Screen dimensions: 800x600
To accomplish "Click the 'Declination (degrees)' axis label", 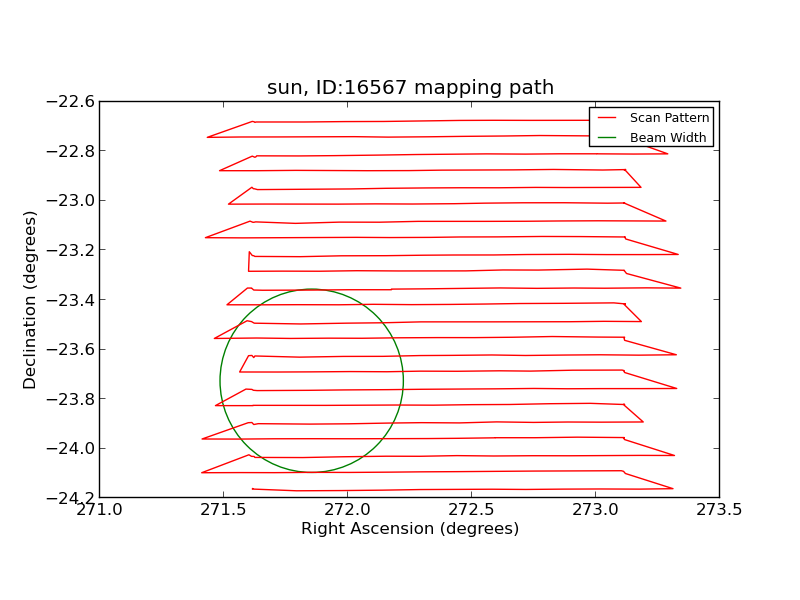I will click(30, 300).
